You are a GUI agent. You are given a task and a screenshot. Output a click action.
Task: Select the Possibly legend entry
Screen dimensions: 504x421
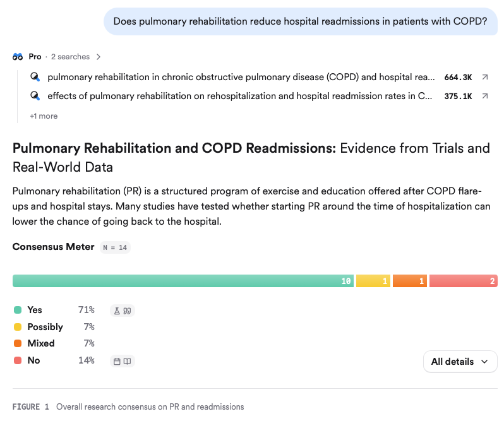tap(54, 327)
